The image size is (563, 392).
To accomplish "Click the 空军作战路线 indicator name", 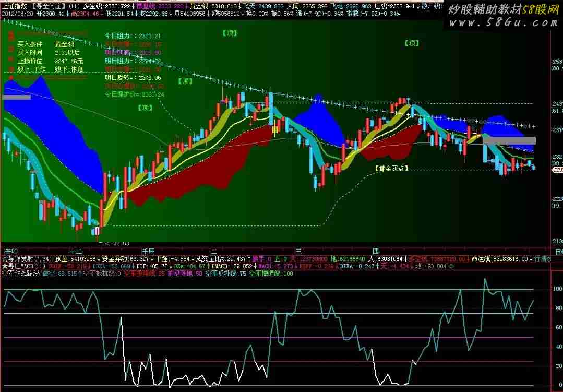I will tap(21, 274).
